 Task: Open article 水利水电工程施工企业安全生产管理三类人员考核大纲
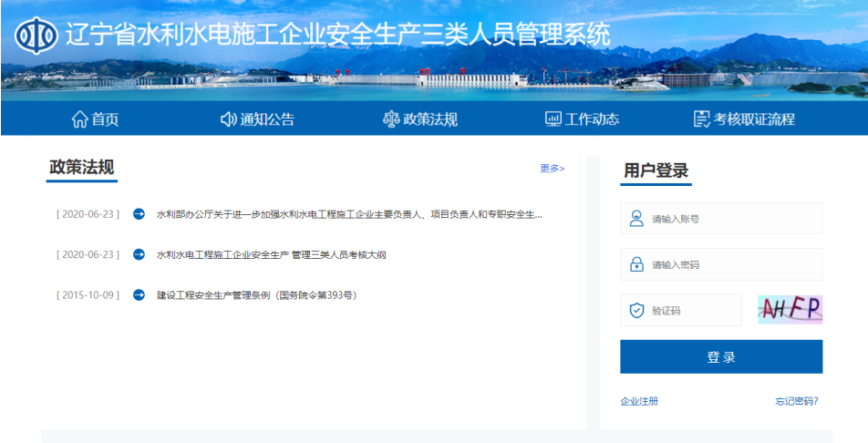pos(272,254)
